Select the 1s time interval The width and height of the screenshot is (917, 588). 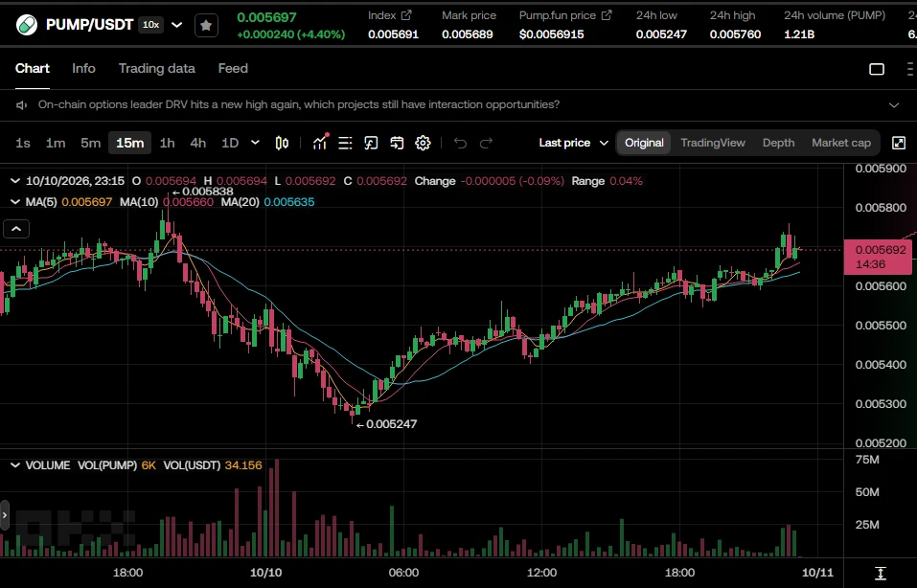pos(23,143)
